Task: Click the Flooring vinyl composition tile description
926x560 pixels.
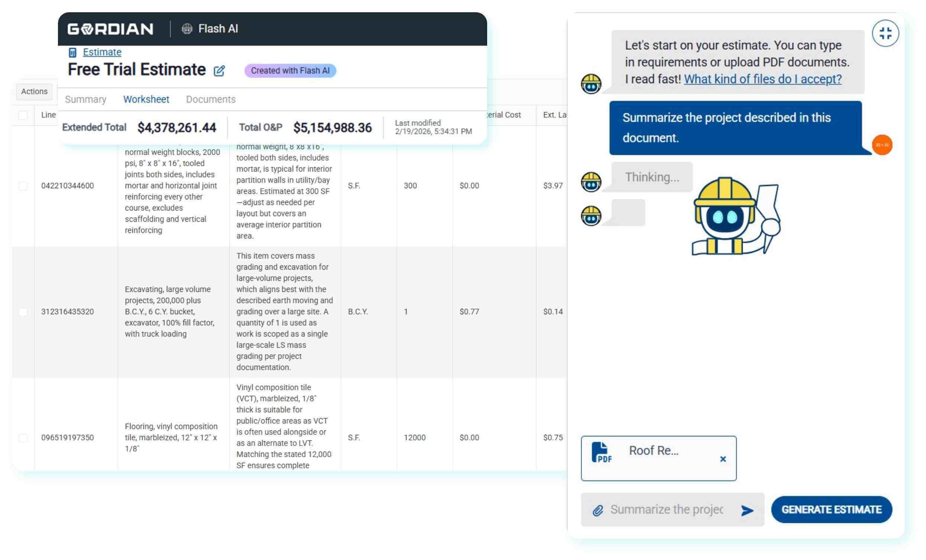Action: click(171, 437)
